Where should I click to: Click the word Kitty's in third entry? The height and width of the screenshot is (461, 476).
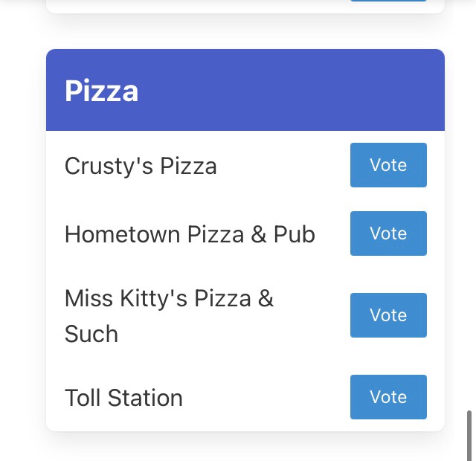point(153,299)
